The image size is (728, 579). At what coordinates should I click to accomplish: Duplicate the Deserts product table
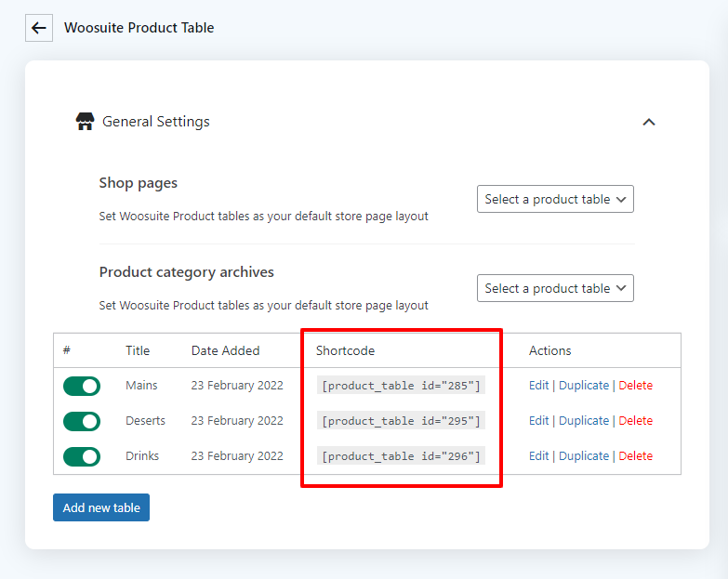[584, 421]
